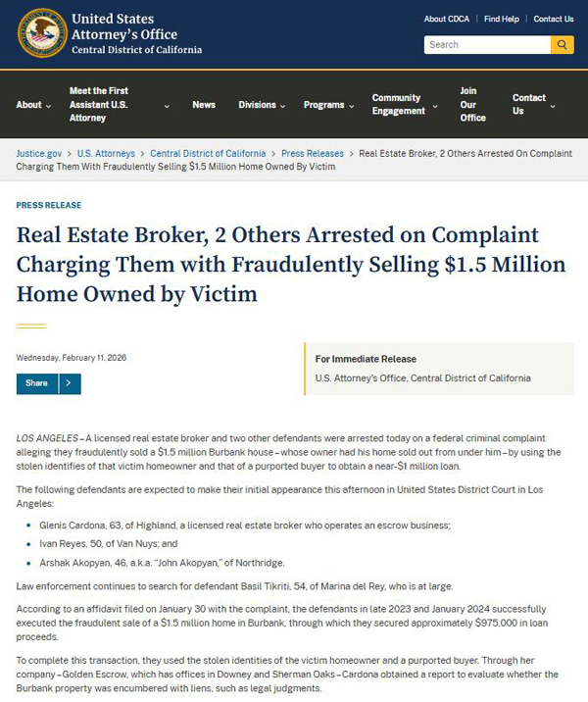Open the Programs dropdown menu
Image resolution: width=588 pixels, height=702 pixels.
[350, 106]
